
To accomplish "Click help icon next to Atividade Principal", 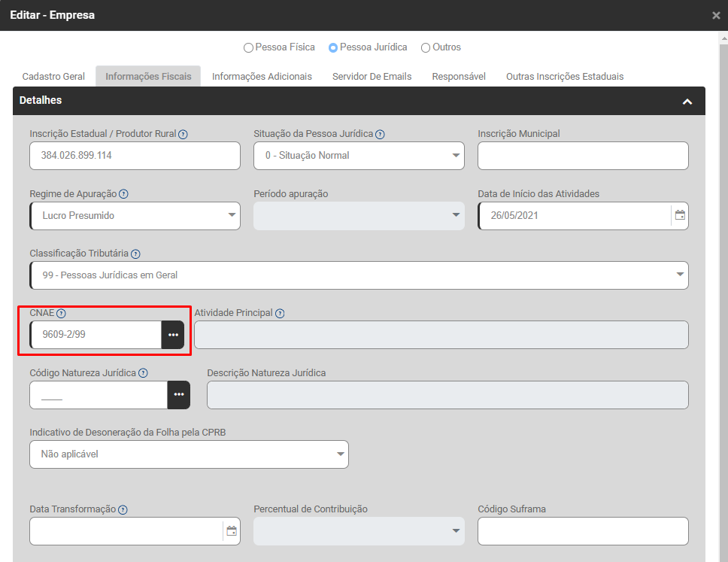I will tap(280, 313).
